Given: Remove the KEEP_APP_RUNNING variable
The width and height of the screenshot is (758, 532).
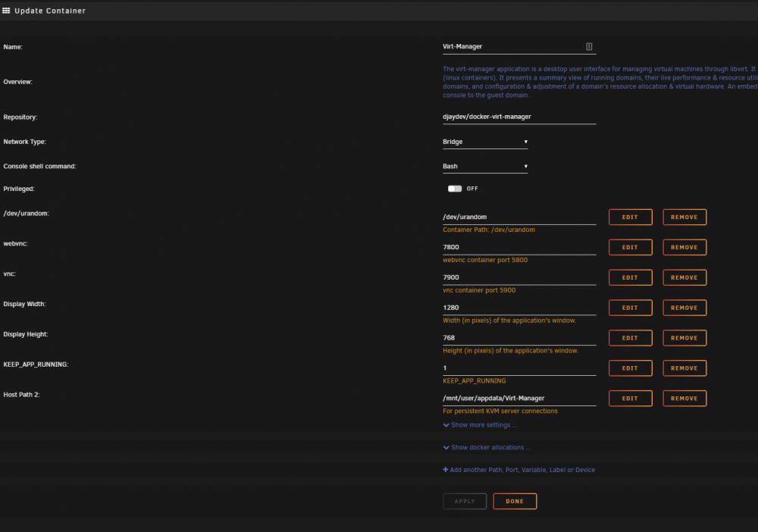Looking at the screenshot, I should tap(684, 368).
